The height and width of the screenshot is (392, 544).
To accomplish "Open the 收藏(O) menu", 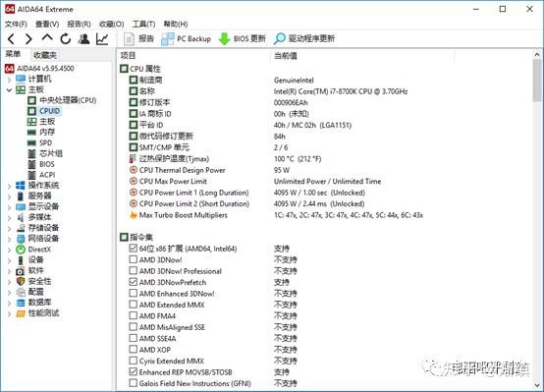I will (111, 24).
